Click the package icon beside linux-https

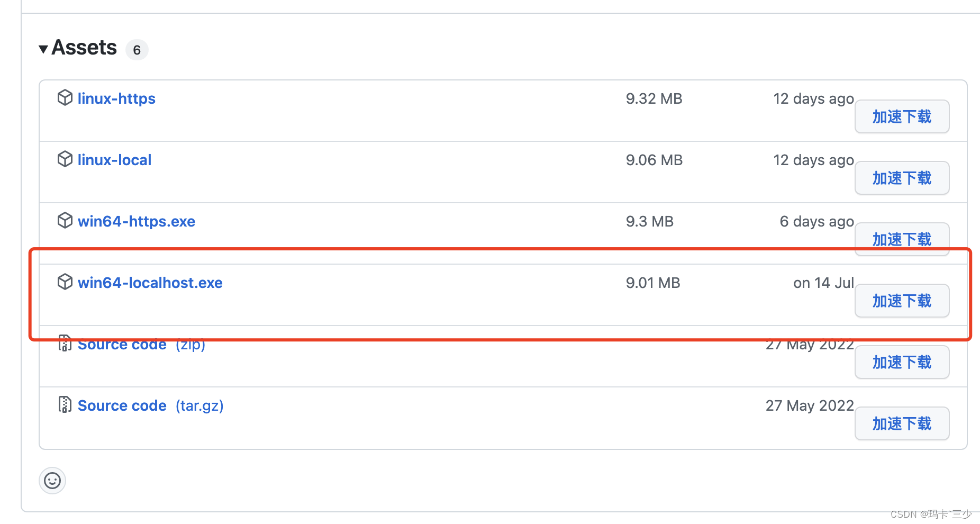click(x=65, y=98)
